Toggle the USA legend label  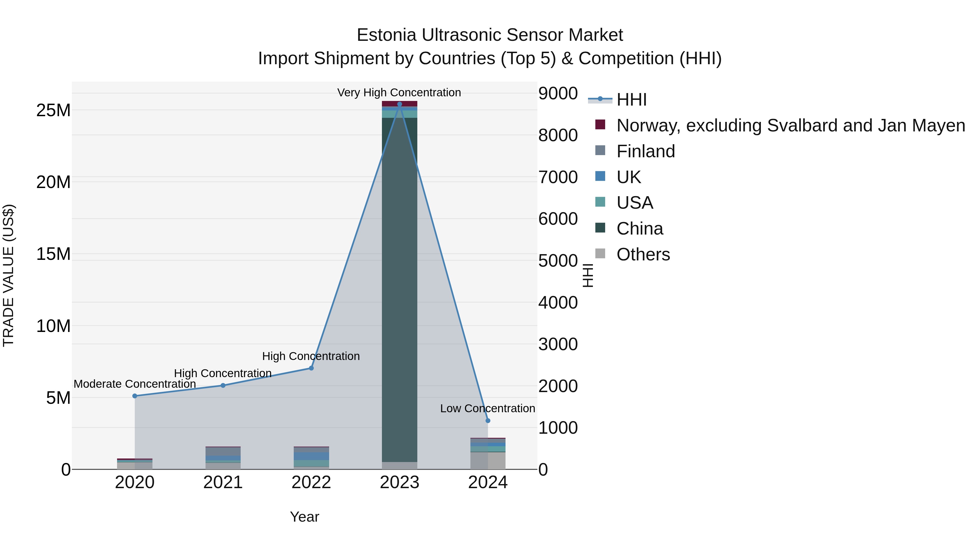point(635,203)
